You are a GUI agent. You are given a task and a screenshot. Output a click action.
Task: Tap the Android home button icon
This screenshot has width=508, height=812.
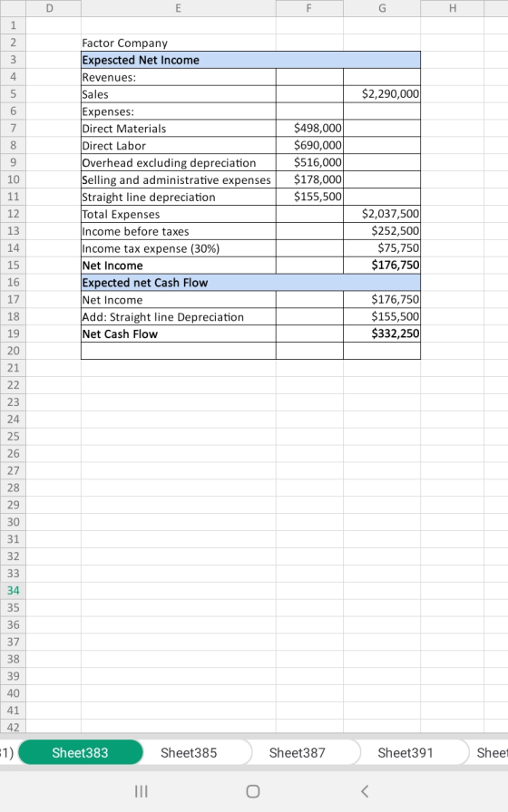[x=253, y=791]
